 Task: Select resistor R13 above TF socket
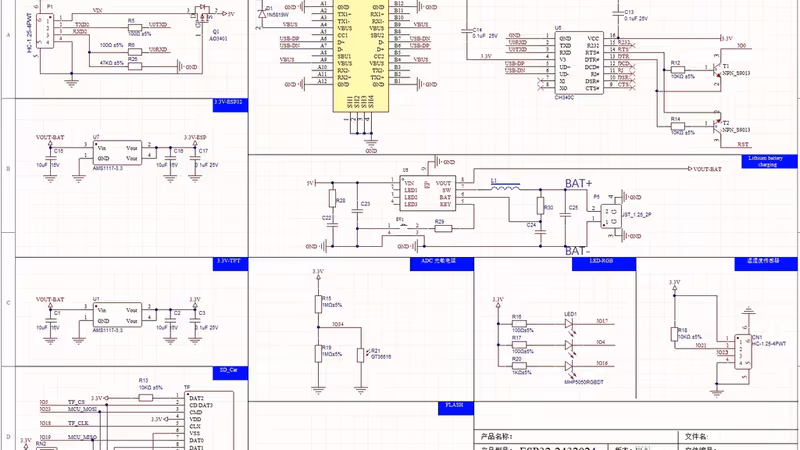click(x=145, y=397)
